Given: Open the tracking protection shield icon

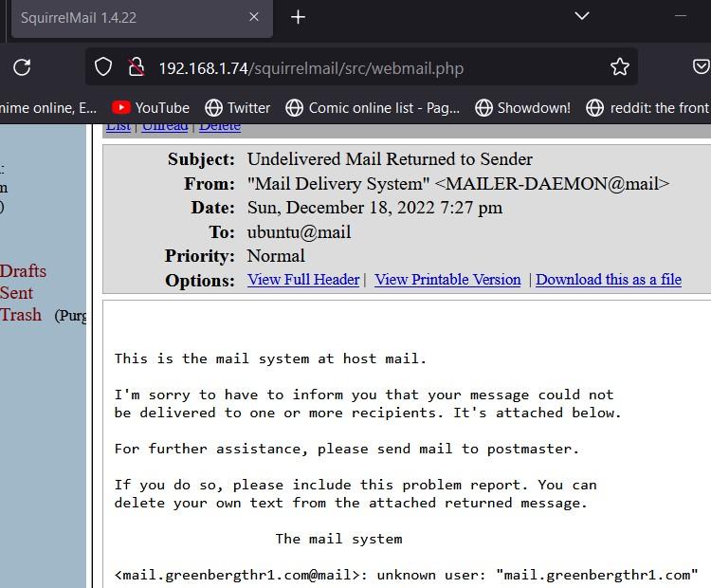Looking at the screenshot, I should [x=103, y=67].
